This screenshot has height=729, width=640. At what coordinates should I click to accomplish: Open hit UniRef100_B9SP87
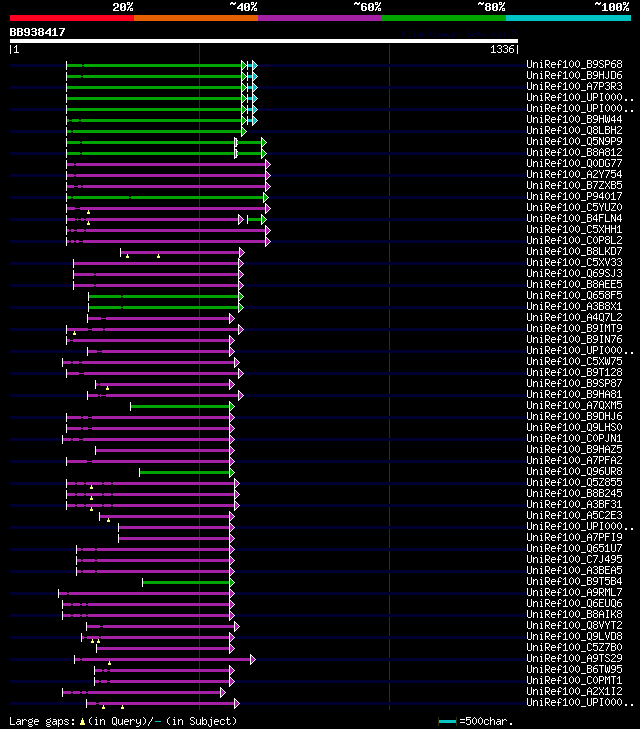click(574, 384)
